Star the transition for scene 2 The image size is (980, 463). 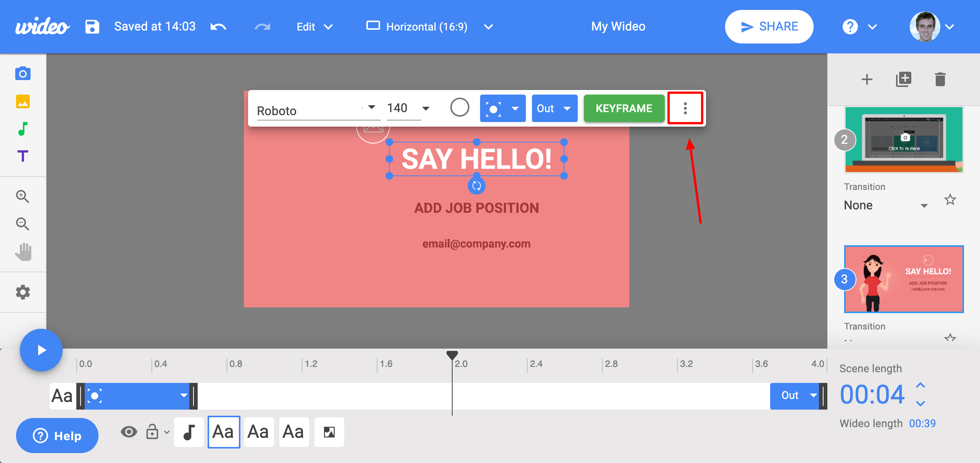pos(950,199)
